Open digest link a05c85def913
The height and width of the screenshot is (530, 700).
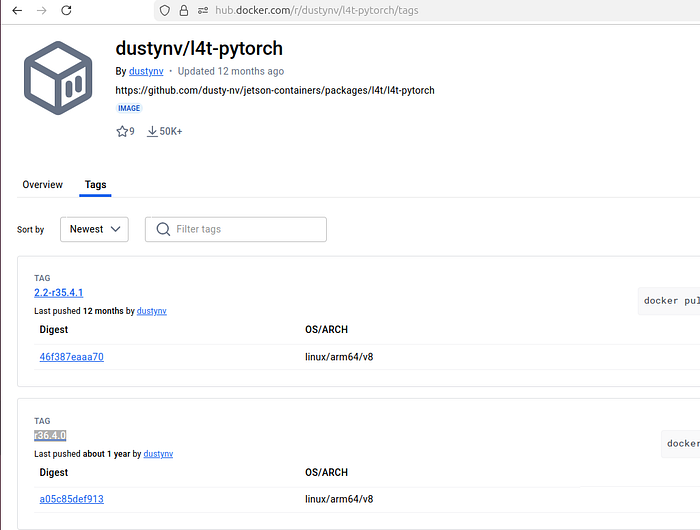(x=71, y=499)
